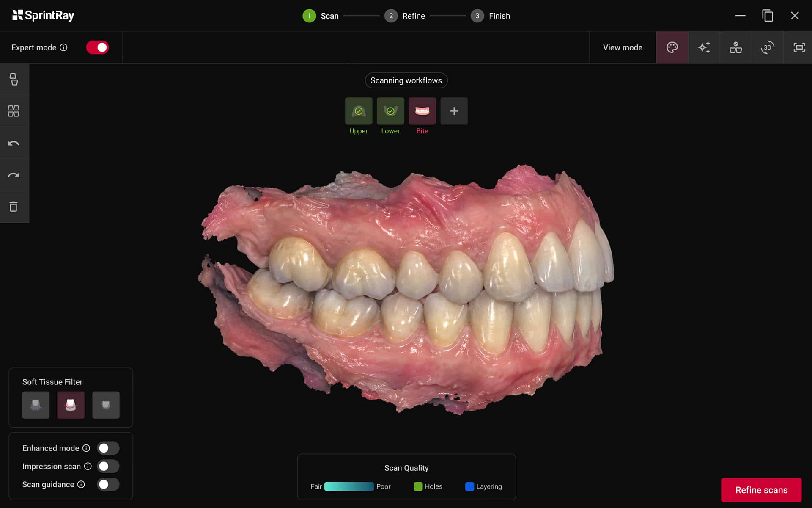The height and width of the screenshot is (508, 812).
Task: Click the green Holes color swatch
Action: pos(418,486)
